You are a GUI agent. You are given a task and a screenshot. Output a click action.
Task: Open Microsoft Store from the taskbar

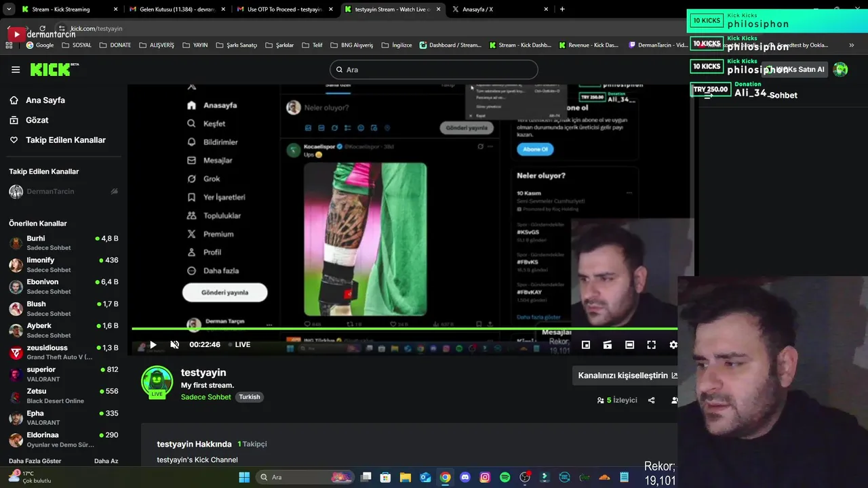click(385, 477)
